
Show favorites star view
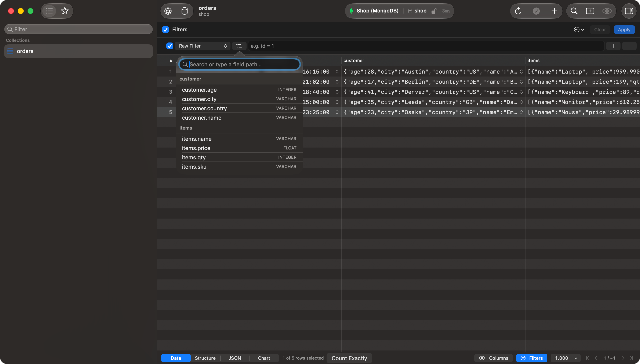65,11
